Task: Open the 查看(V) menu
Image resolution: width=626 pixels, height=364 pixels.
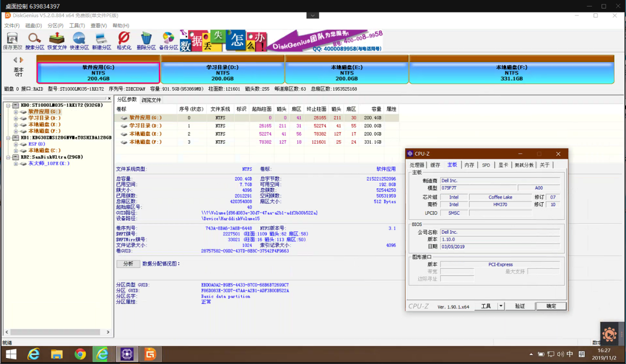Action: [99, 25]
